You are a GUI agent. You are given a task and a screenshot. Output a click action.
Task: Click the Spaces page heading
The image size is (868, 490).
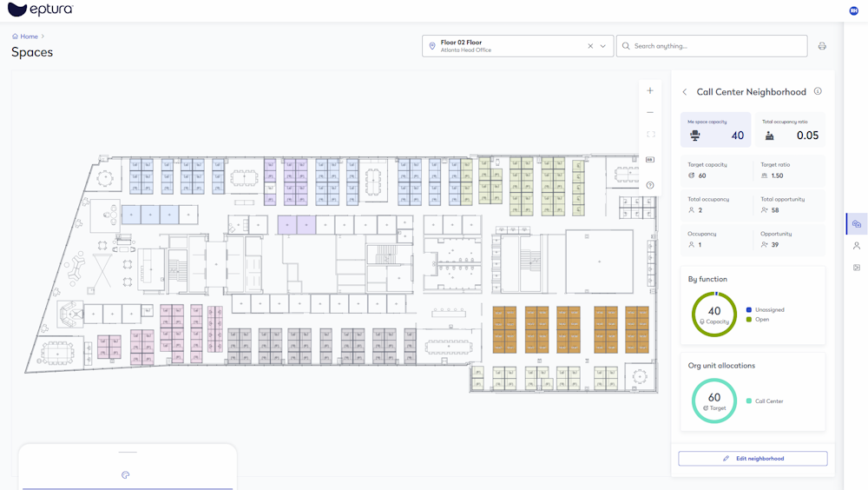click(x=32, y=52)
